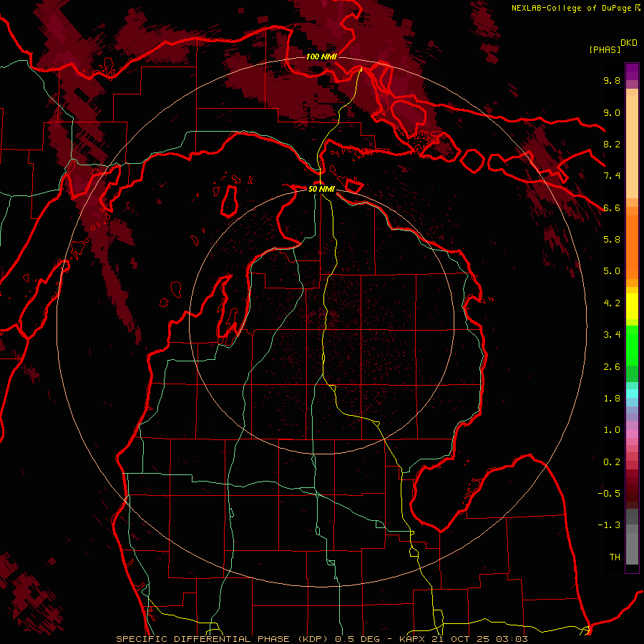Click the 7.4 scale value

(612, 176)
